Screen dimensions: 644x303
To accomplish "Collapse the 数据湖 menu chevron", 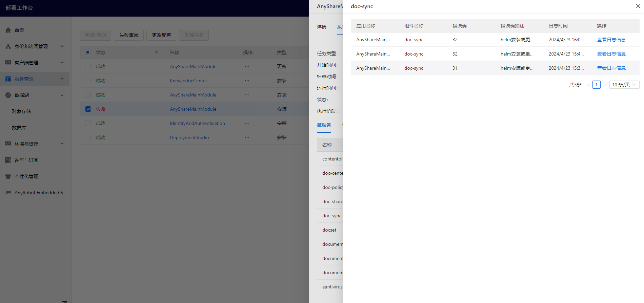I will [62, 95].
